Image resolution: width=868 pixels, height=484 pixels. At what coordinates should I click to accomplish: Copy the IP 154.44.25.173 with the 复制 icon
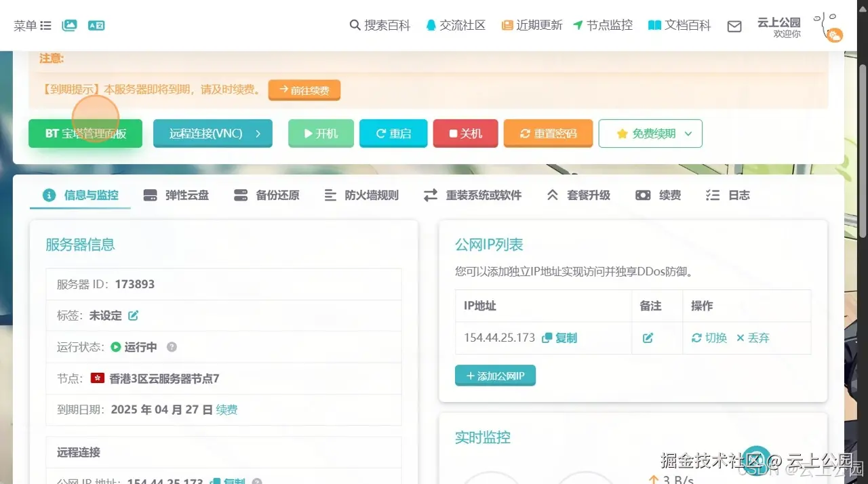pyautogui.click(x=559, y=337)
